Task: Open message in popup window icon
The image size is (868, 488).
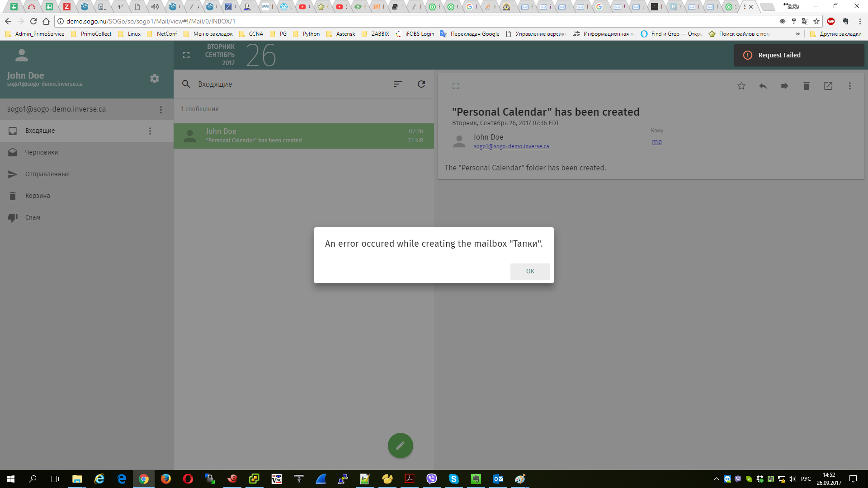Action: coord(828,86)
